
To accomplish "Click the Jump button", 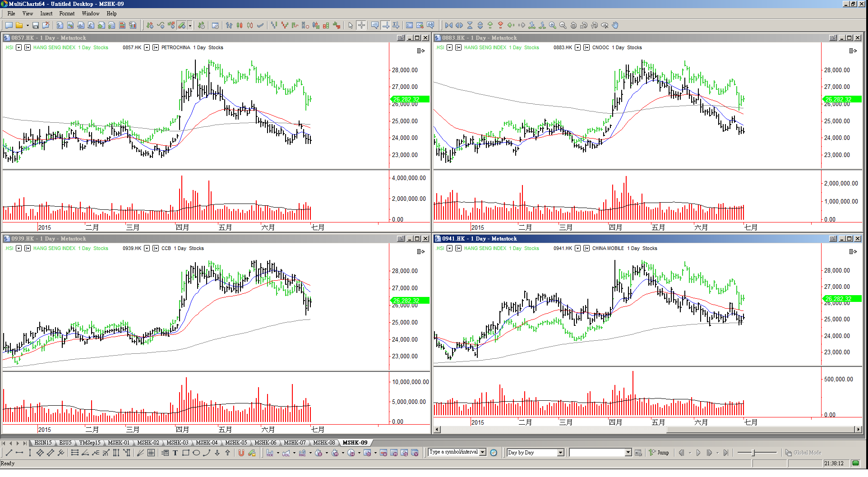I will [x=659, y=453].
